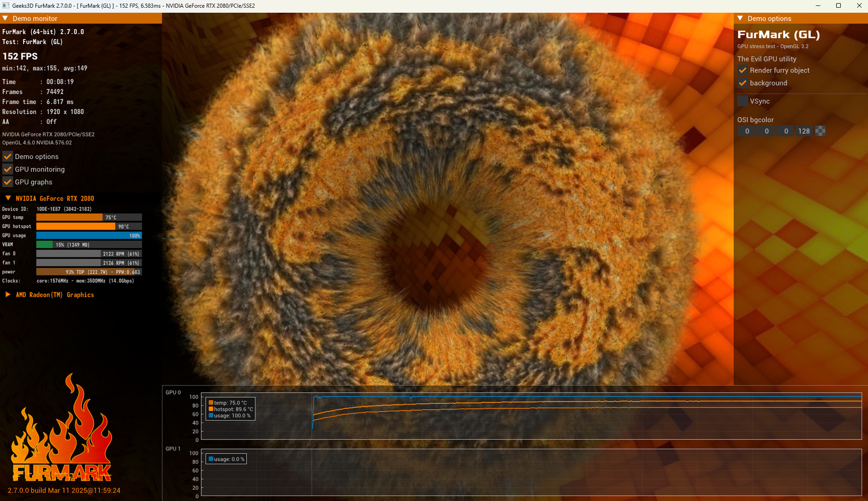Click the VRAM usage bar showing 1249 MB
Screen dimensions: 868x501
point(89,245)
